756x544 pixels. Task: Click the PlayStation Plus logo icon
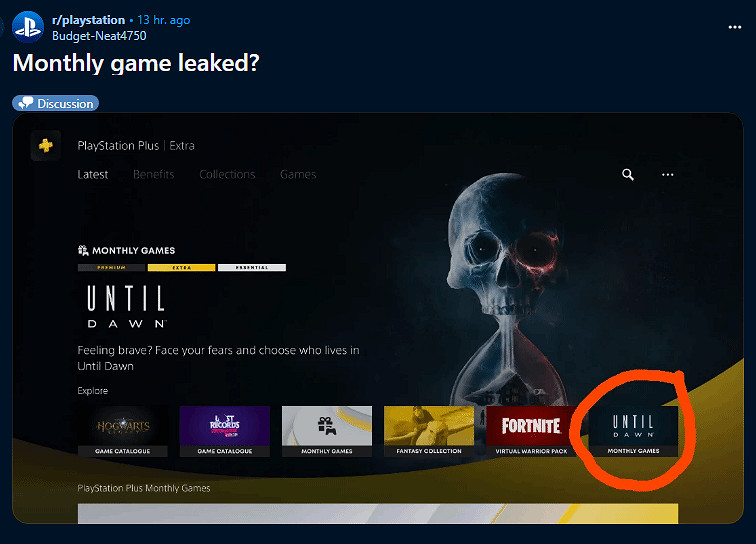click(x=46, y=146)
